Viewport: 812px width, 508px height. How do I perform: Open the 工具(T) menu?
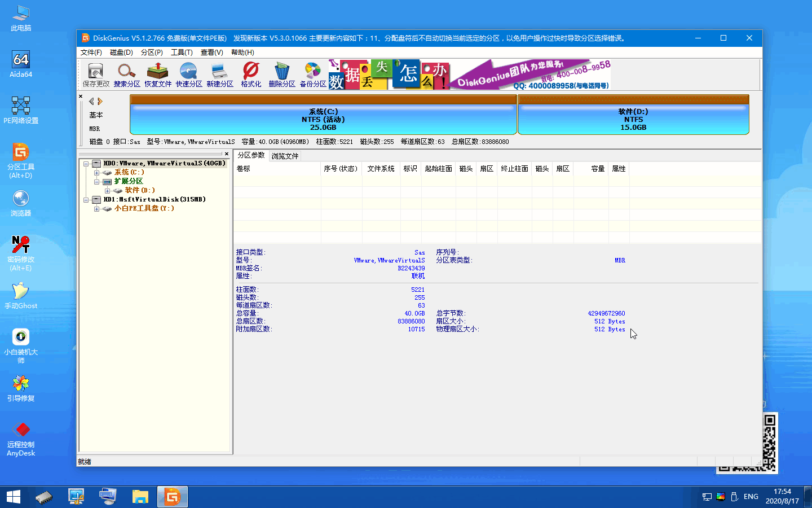tap(181, 52)
